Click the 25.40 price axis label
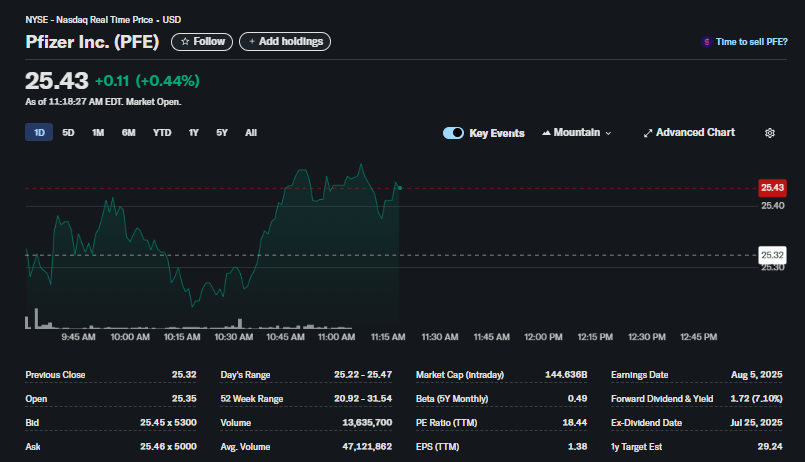The height and width of the screenshot is (462, 805). pyautogui.click(x=773, y=206)
